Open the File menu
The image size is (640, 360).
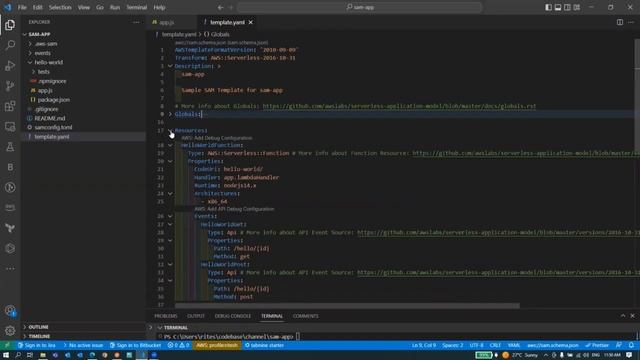coord(22,7)
